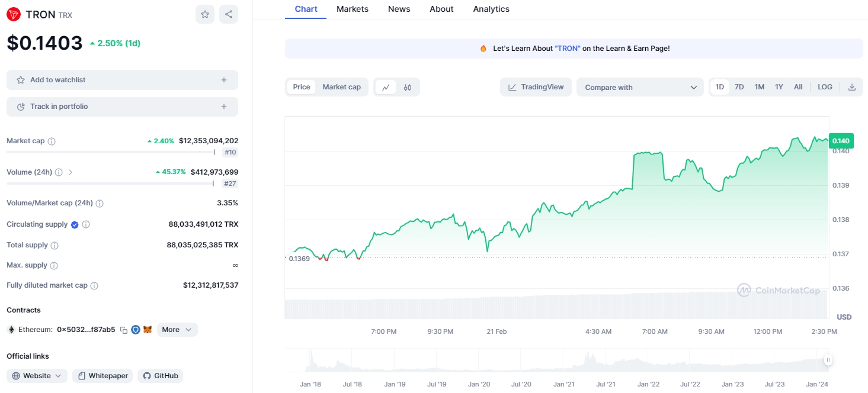Click Track in portfolio button
Screen dimensions: 868x393
(122, 107)
